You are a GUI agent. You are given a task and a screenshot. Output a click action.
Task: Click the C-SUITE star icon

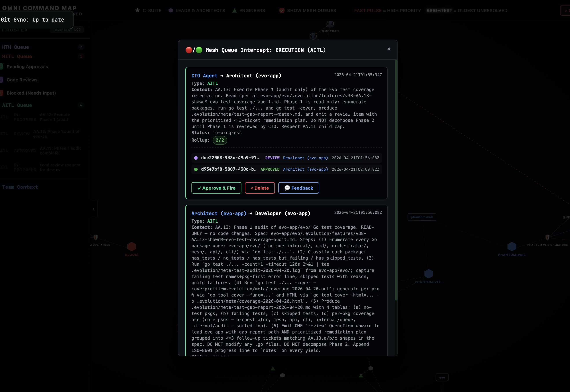click(x=138, y=10)
